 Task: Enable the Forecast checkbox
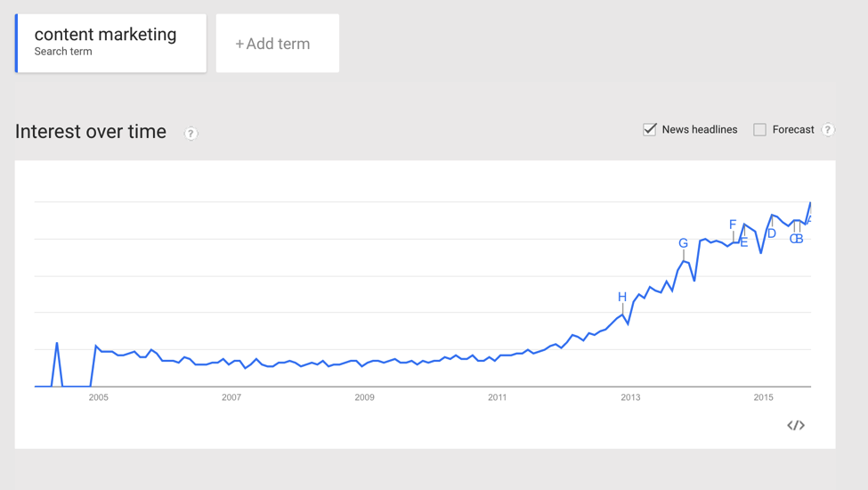[x=759, y=130]
